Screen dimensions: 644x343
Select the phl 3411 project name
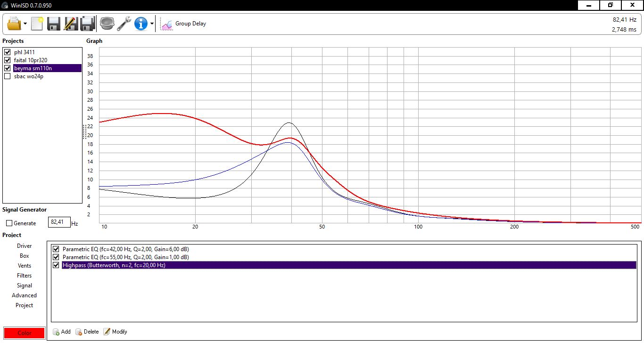pos(24,52)
